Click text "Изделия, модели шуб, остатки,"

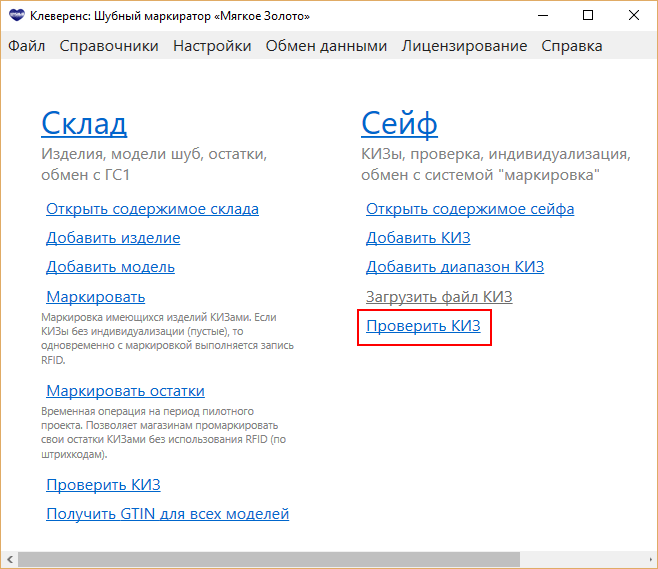[154, 154]
